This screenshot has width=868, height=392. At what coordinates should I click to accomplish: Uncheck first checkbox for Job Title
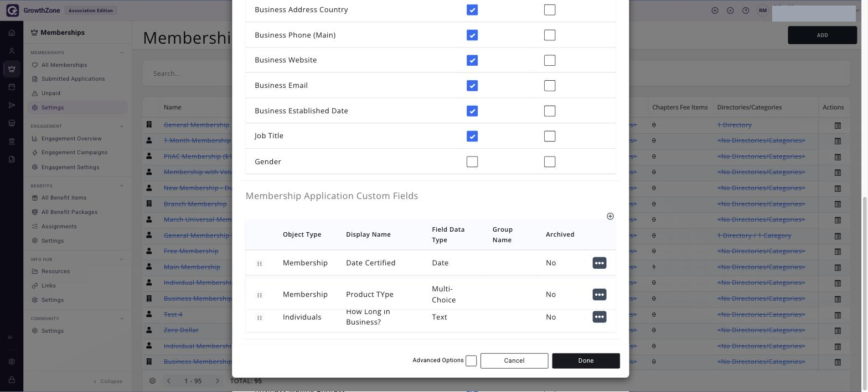coord(472,136)
